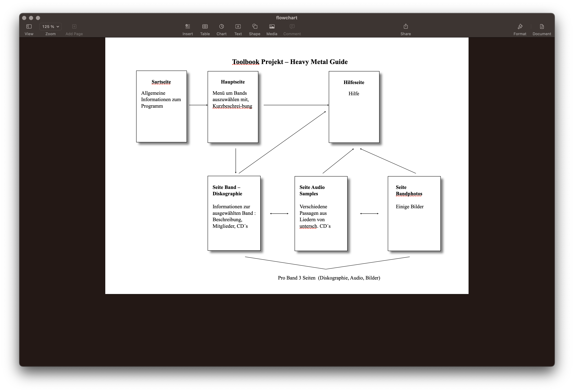Click the caption Pro Band 3 Seiten
The image size is (574, 392).
click(x=296, y=278)
